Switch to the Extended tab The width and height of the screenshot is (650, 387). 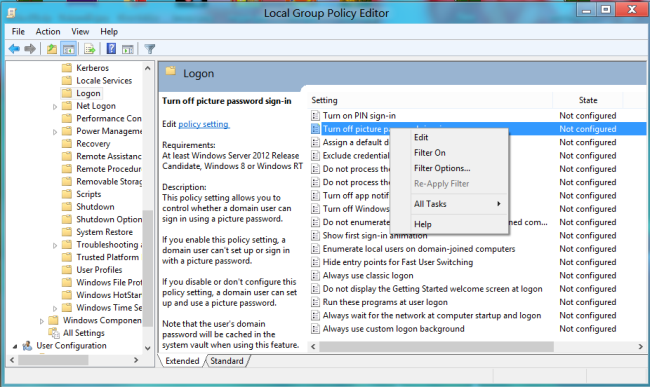coord(182,361)
